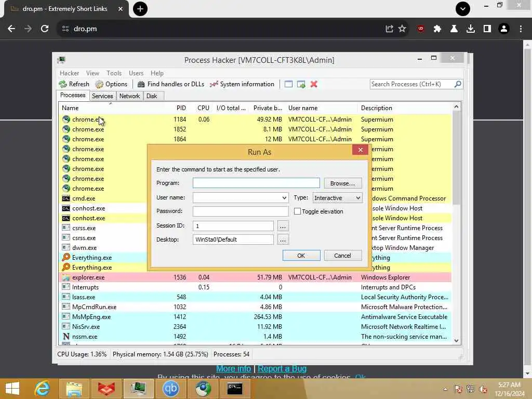This screenshot has height=399, width=532.
Task: Open the Type dropdown showing Interactive
Action: (x=337, y=198)
